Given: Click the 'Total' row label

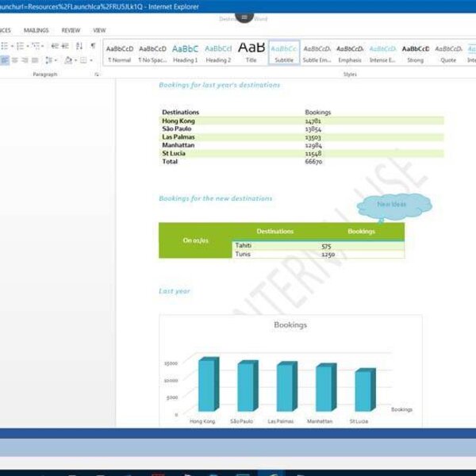Looking at the screenshot, I should click(170, 162).
